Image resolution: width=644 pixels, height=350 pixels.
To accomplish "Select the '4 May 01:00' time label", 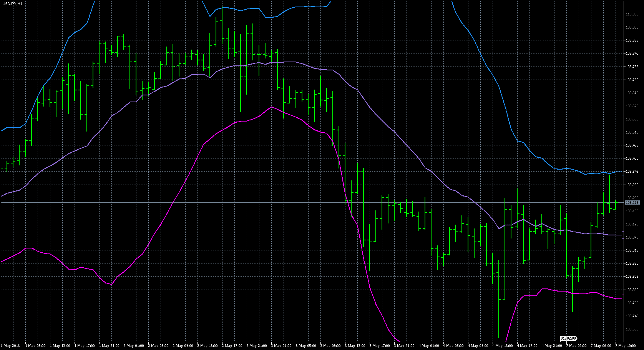I will pyautogui.click(x=429, y=346).
